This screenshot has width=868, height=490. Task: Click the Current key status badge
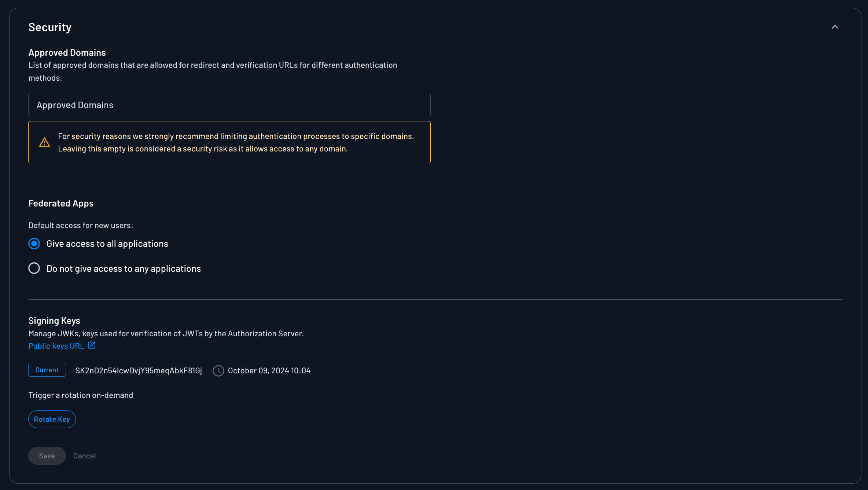(47, 370)
